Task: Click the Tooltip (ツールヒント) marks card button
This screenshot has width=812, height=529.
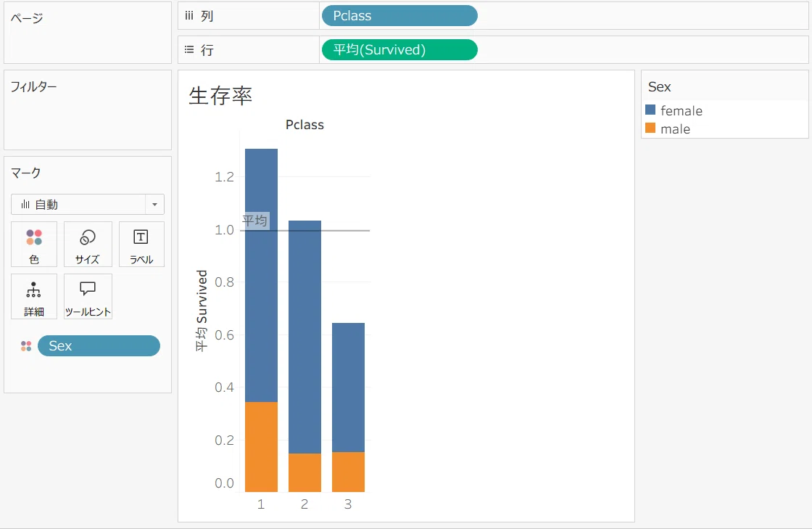Action: click(x=88, y=296)
